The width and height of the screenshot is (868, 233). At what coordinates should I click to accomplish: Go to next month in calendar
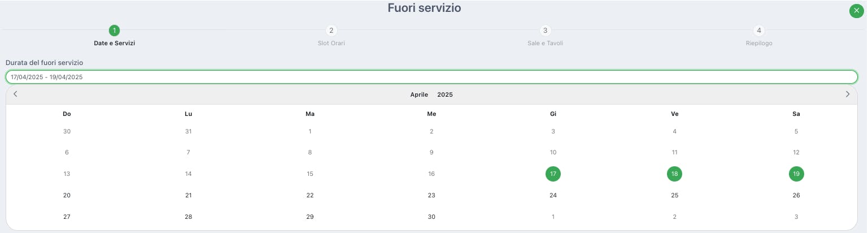coord(847,94)
